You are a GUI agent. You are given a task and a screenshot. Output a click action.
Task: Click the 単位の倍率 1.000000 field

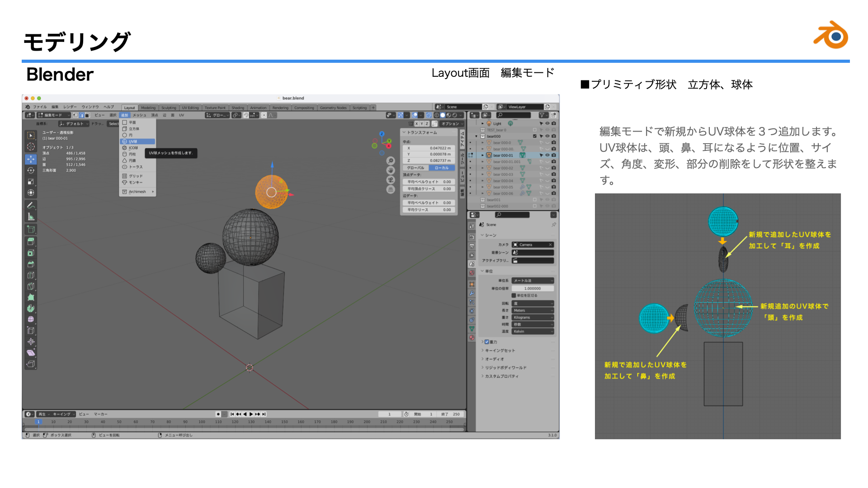[x=533, y=288]
